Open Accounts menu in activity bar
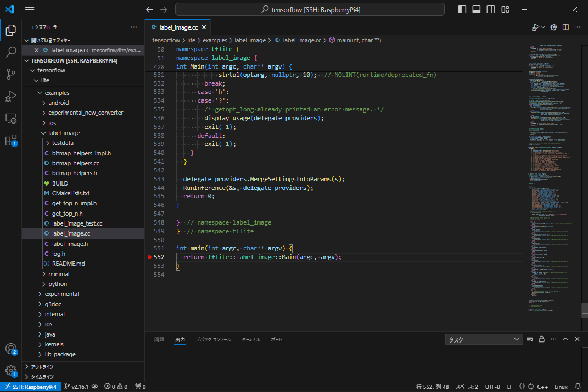Screen dimensions: 588x392 click(11, 349)
